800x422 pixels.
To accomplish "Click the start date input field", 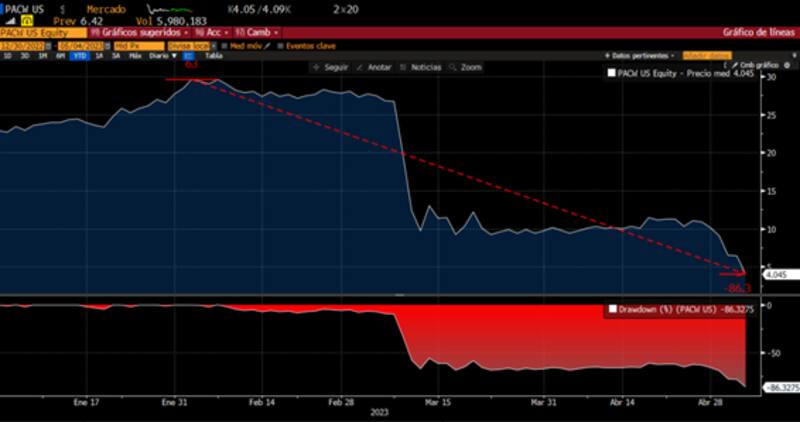I will click(26, 45).
